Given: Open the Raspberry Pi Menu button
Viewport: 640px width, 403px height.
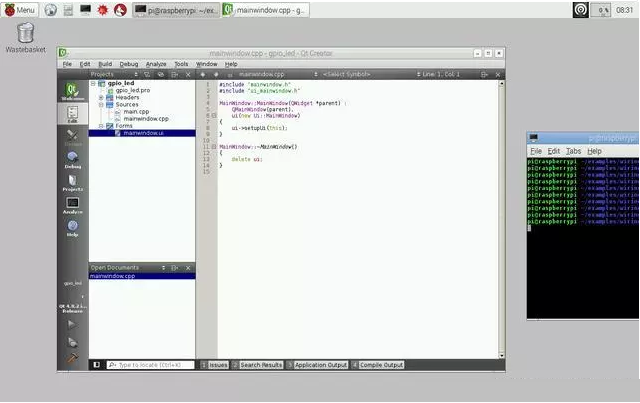Looking at the screenshot, I should click(20, 9).
